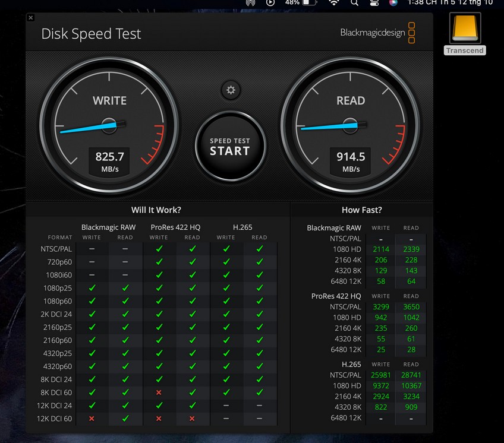Click ProRes NTSC/PAL read value 3650
The width and height of the screenshot is (504, 443).
411,307
